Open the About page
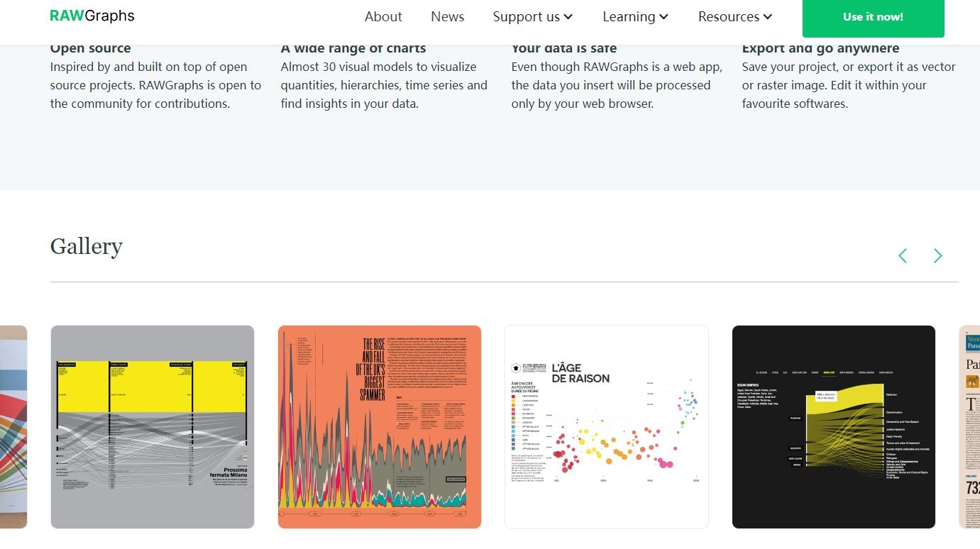This screenshot has height=549, width=980. click(383, 16)
